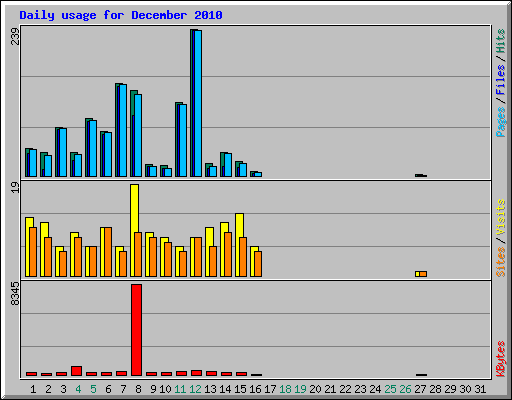Viewport: 512px width, 400px height.
Task: Click day 3 on the x-axis
Action: [x=63, y=389]
